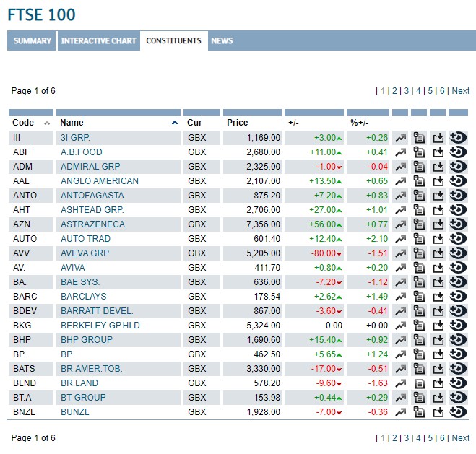Click Next in bottom pagination
The image size is (476, 454).
(x=461, y=438)
